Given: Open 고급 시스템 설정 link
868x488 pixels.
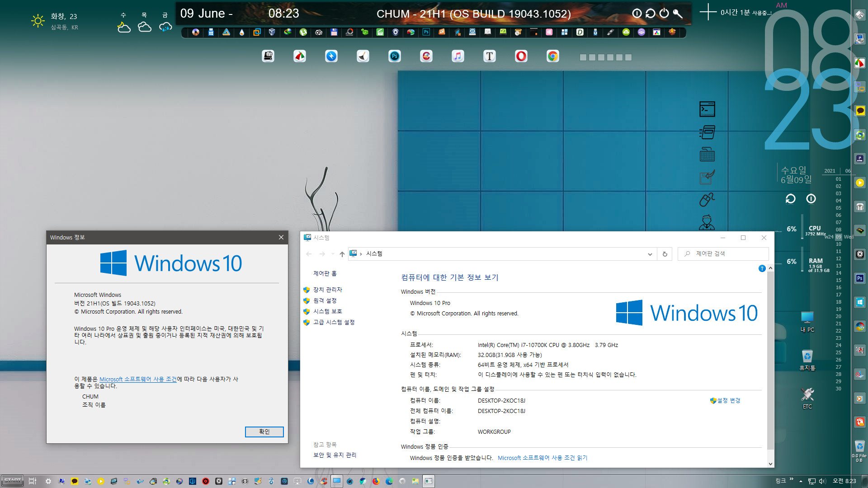Looking at the screenshot, I should pyautogui.click(x=334, y=323).
